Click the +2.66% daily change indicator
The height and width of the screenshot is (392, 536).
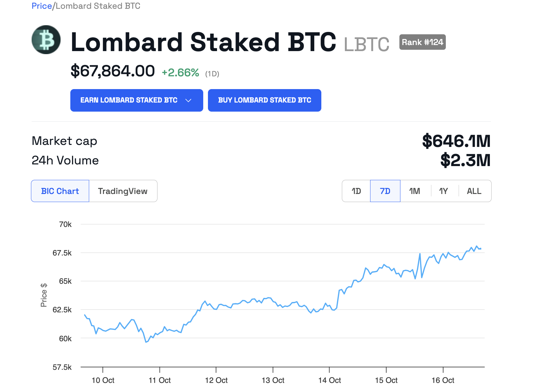[x=180, y=73]
